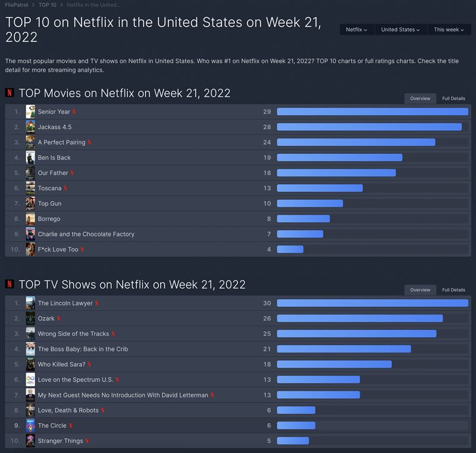Click the Netflix icon beside The Circle

click(71, 426)
